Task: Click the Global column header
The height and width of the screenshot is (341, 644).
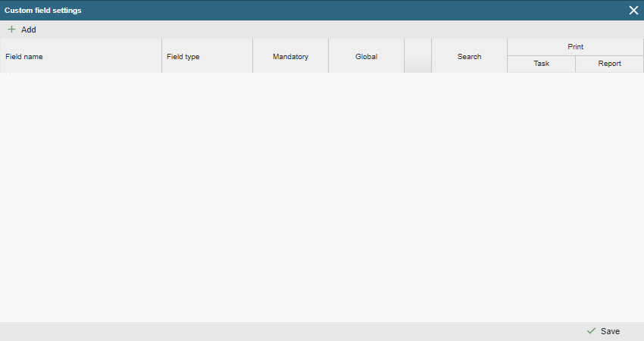Action: tap(366, 56)
